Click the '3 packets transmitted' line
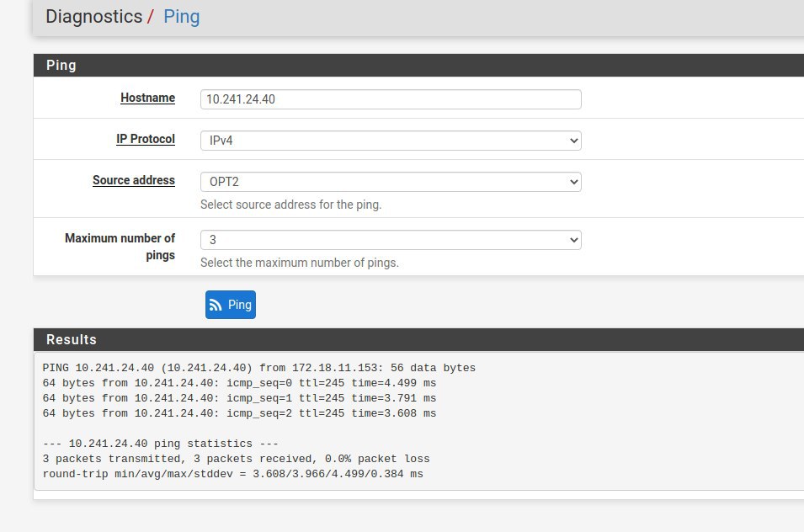The width and height of the screenshot is (804, 532). (x=236, y=459)
